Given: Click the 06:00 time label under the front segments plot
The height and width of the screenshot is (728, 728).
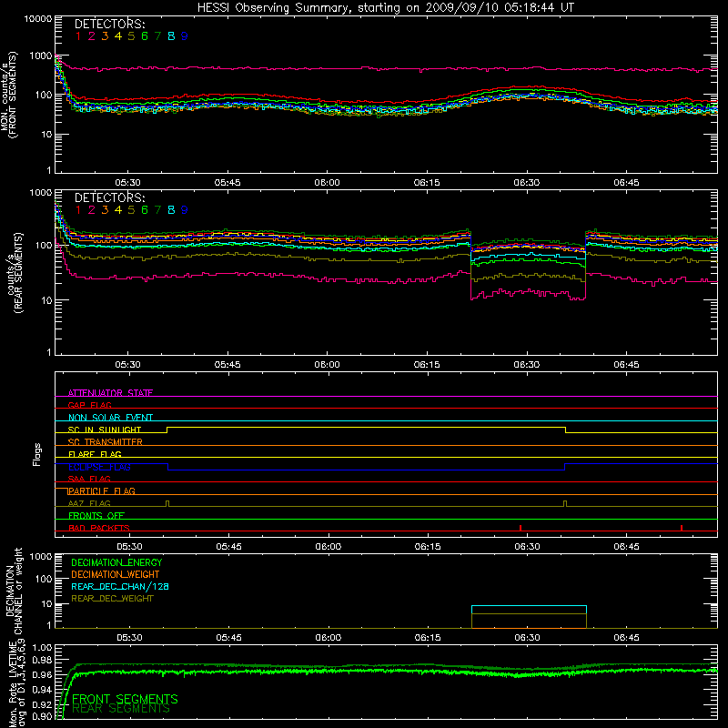Looking at the screenshot, I should click(327, 183).
